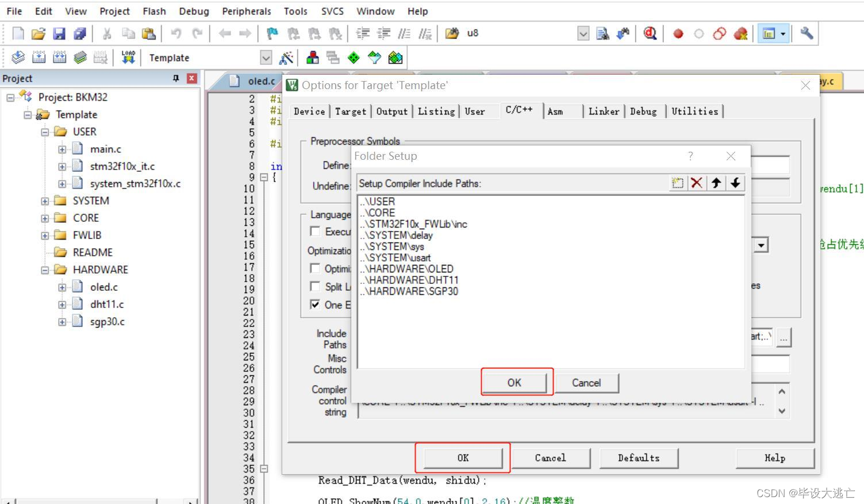This screenshot has width=864, height=504.
Task: Open Options for Target magic wand icon
Action: (x=286, y=57)
